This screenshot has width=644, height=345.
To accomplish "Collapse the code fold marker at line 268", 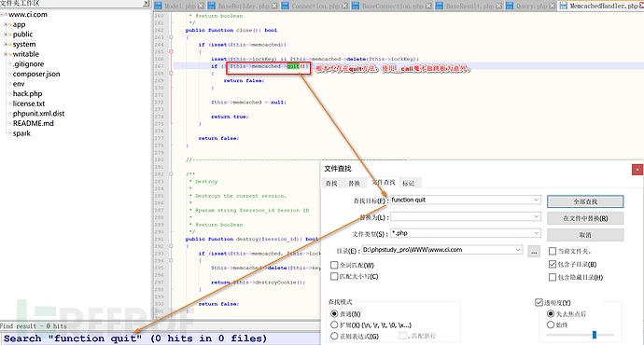I will click(x=171, y=74).
